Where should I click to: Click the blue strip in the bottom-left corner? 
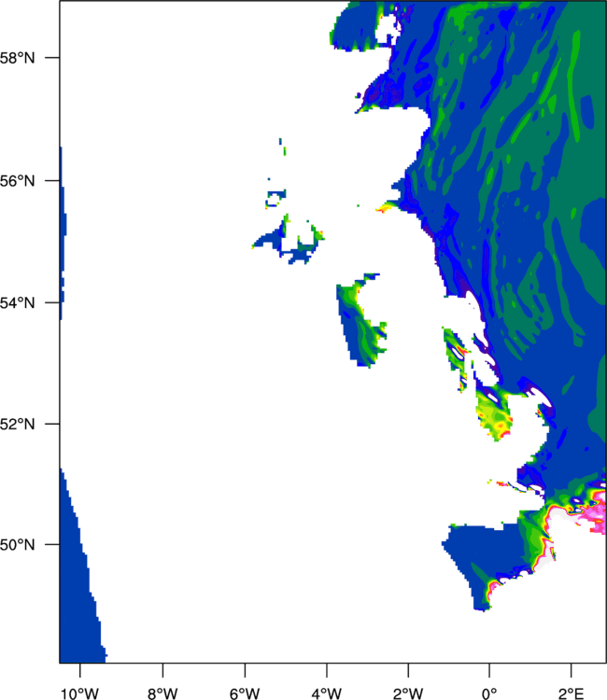(x=79, y=579)
